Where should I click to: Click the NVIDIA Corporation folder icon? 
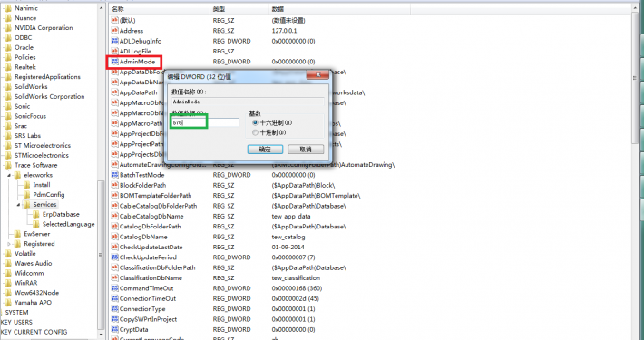pyautogui.click(x=8, y=28)
